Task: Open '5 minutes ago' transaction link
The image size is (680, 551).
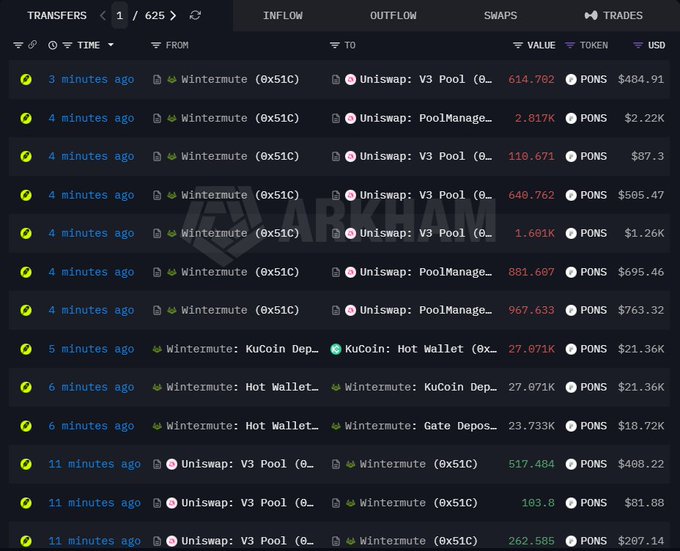Action: 91,349
